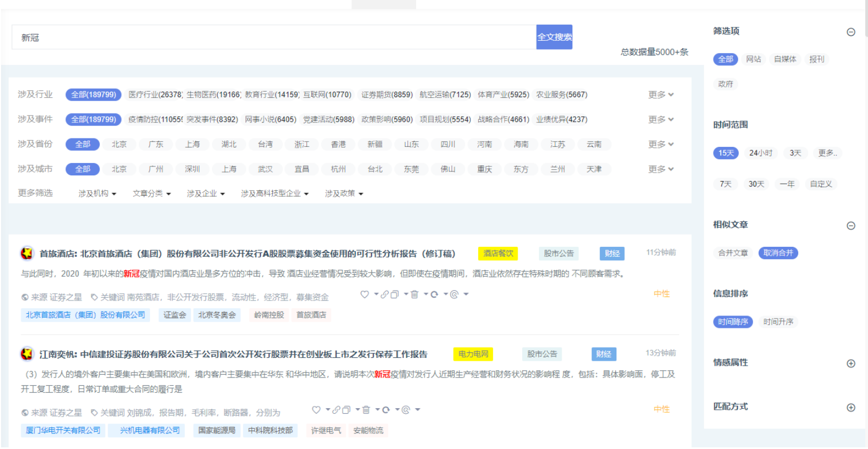Select the 24小时 time range filter

[x=761, y=152]
